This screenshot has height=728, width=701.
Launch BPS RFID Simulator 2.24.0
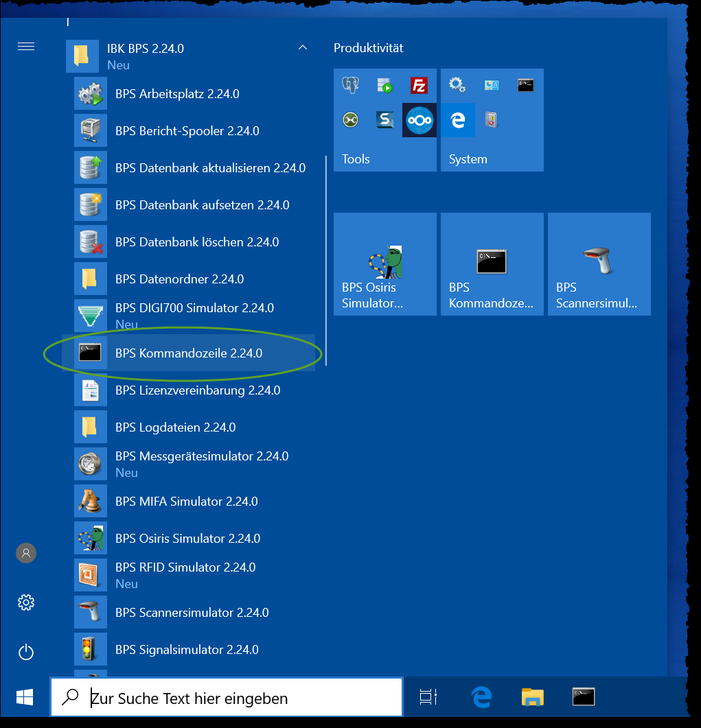click(185, 567)
